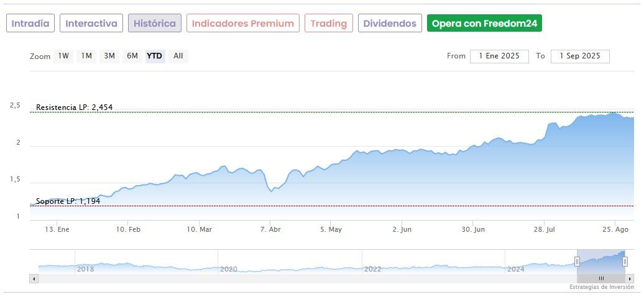Choose the 6M zoom range
644x297 pixels.
[x=132, y=56]
